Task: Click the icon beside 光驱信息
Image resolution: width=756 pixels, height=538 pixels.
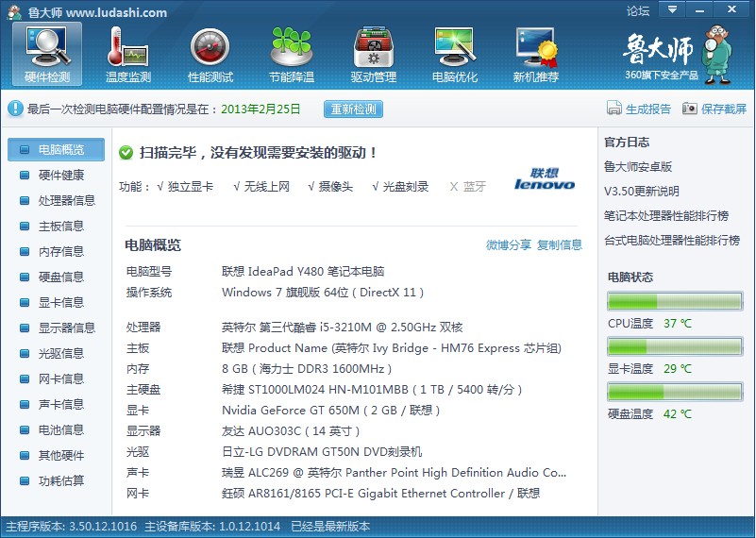Action: tap(25, 354)
